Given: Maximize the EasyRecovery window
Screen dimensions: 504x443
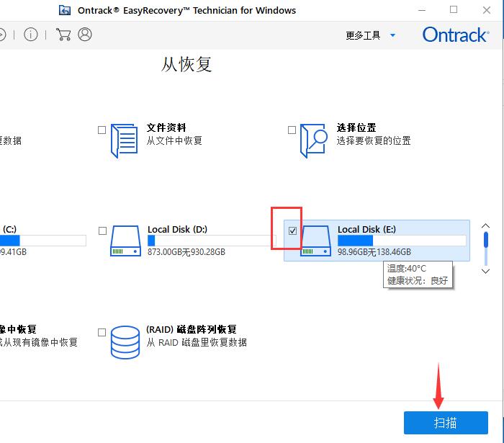Looking at the screenshot, I should pos(454,9).
